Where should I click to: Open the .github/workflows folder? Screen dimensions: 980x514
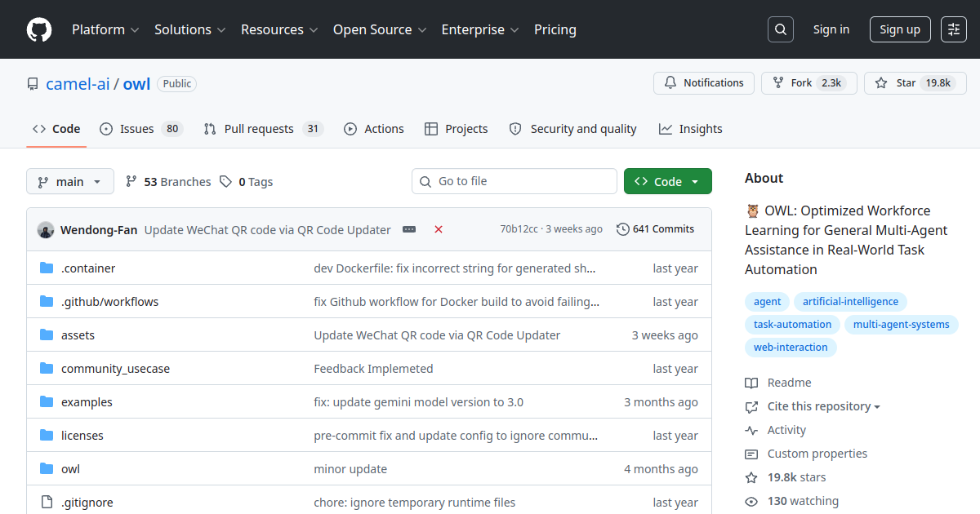(110, 302)
